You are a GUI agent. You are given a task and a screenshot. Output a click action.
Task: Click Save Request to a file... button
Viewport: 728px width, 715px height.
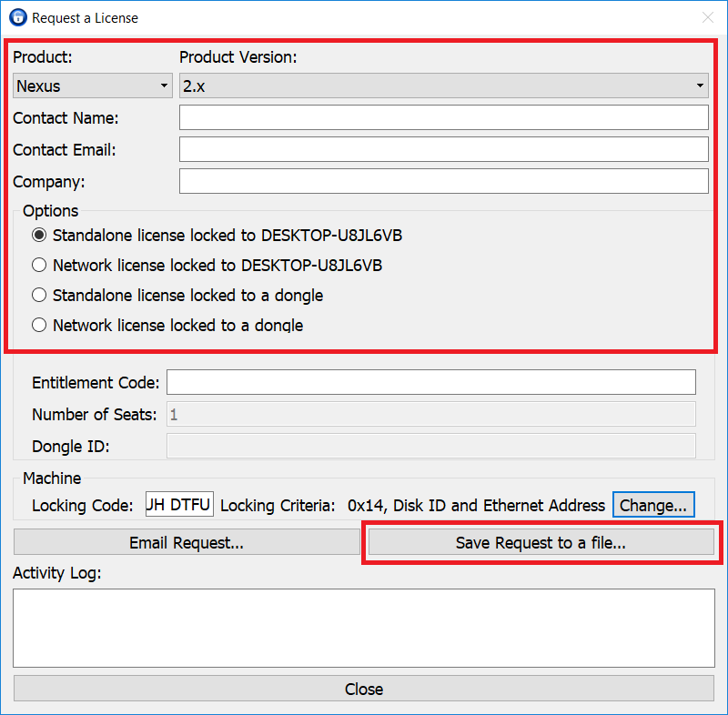tap(541, 542)
